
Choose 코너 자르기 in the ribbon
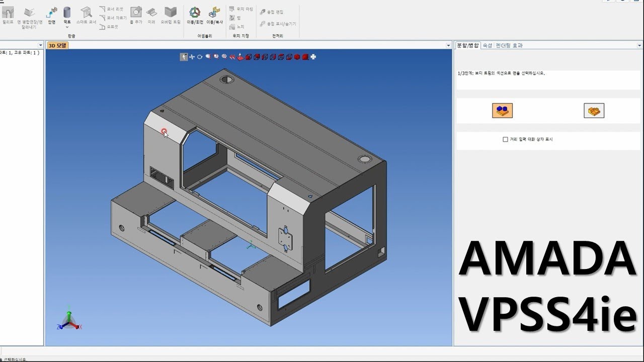pos(112,18)
